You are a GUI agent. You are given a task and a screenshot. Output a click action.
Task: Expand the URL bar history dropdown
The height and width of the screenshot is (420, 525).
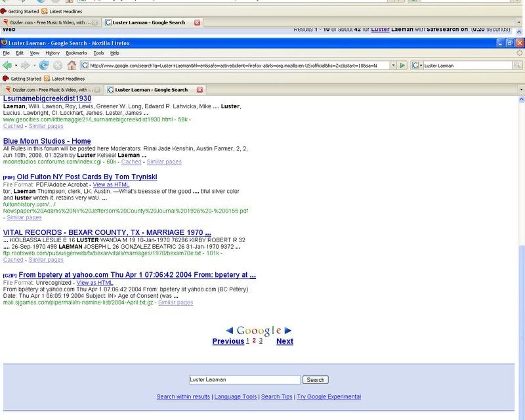click(x=393, y=66)
